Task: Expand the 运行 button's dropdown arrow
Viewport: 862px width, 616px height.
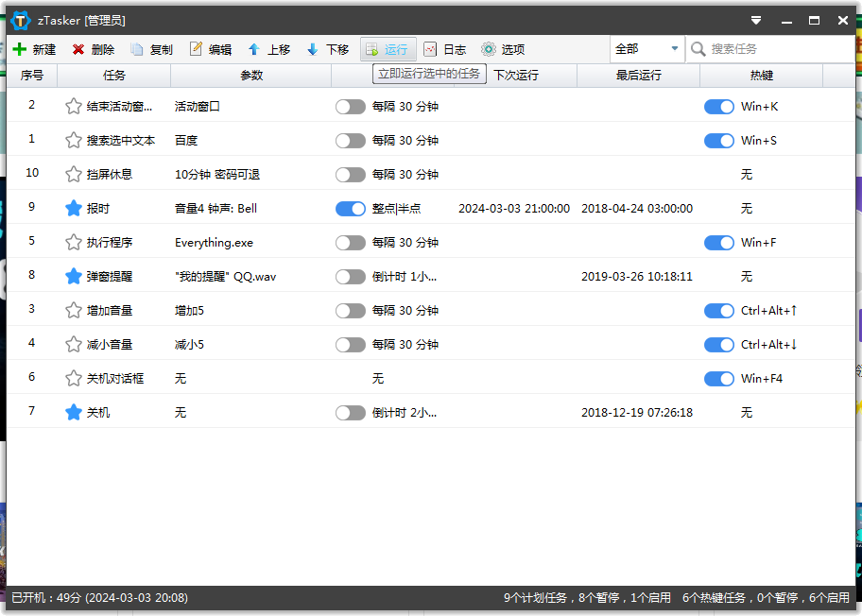Action: click(x=412, y=49)
